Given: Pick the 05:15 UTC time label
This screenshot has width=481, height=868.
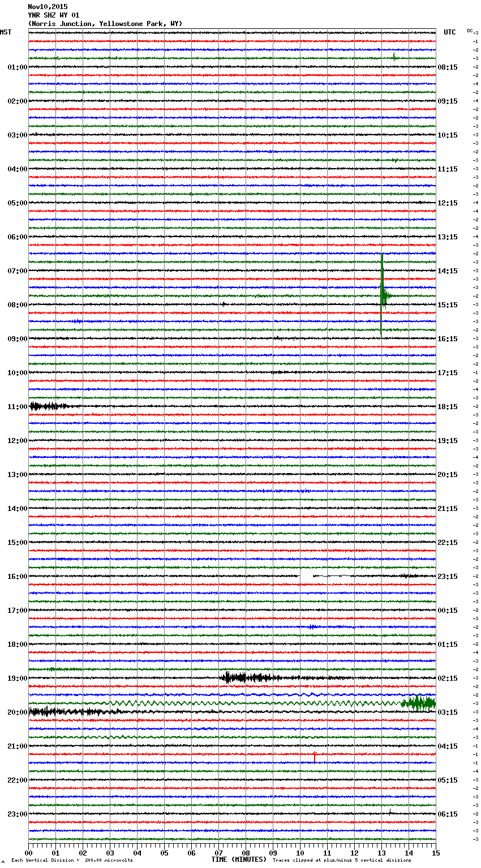Looking at the screenshot, I should pos(448,780).
